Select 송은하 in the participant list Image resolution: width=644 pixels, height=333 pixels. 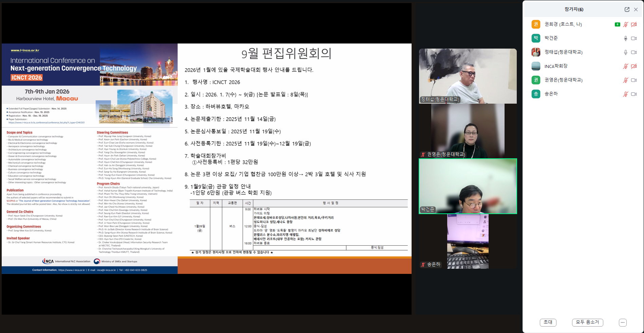click(x=551, y=94)
